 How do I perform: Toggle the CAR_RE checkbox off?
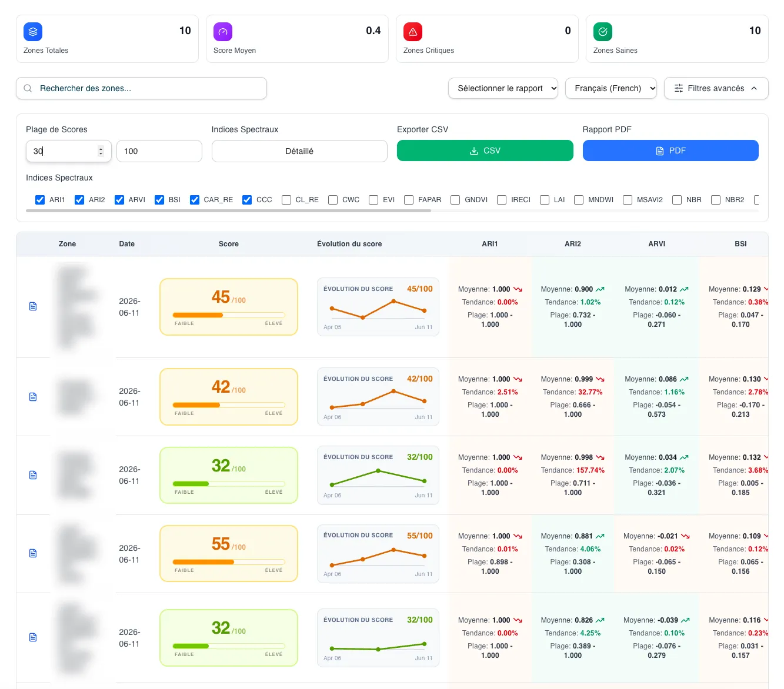(x=195, y=200)
